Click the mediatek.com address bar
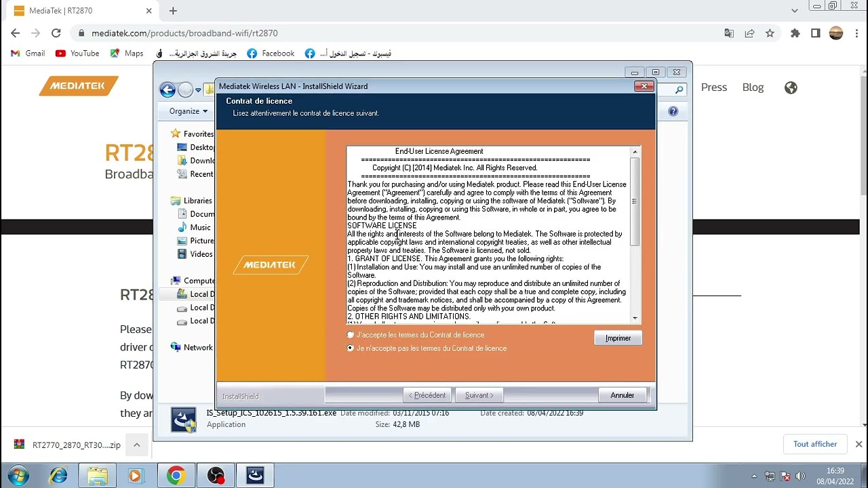The image size is (868, 488). click(x=400, y=33)
